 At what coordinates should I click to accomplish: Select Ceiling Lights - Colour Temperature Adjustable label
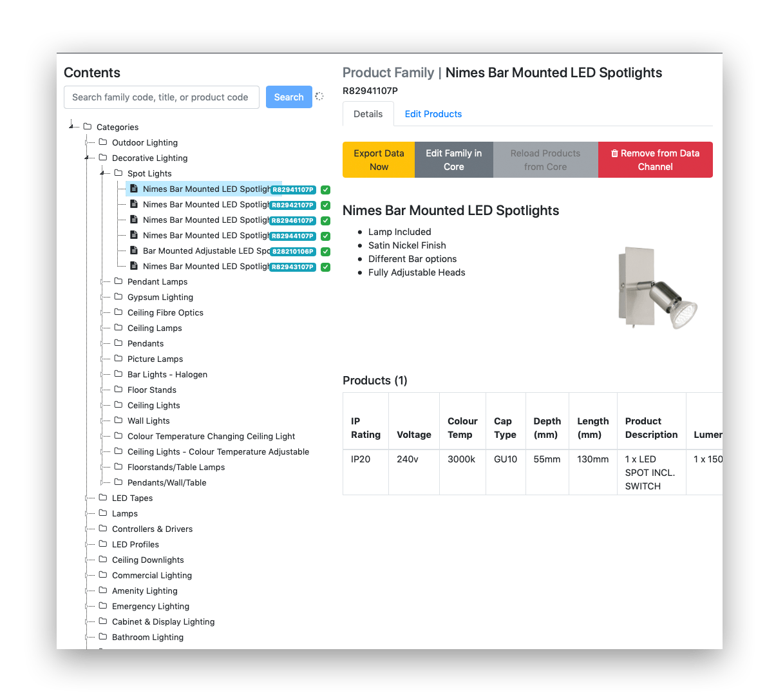click(218, 451)
